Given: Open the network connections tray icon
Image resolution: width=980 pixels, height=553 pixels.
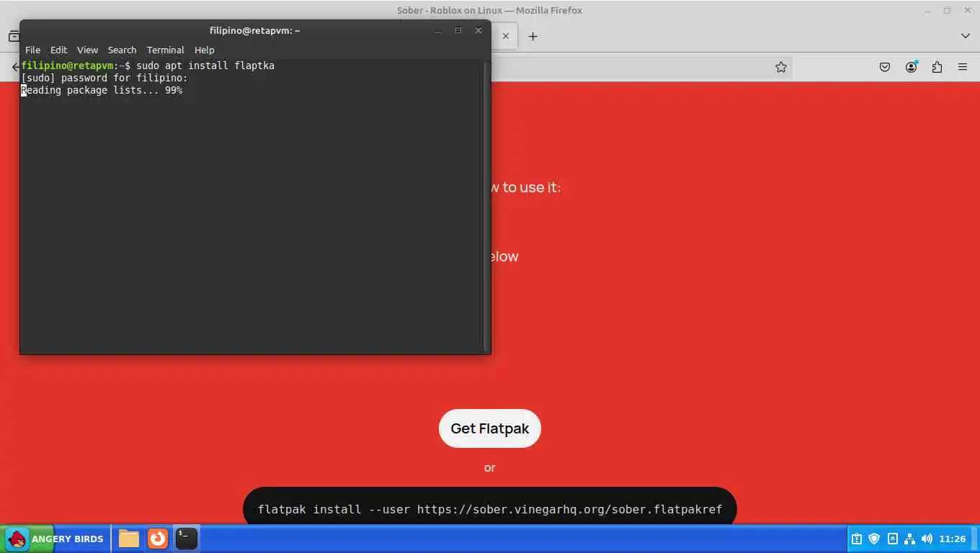Looking at the screenshot, I should pyautogui.click(x=909, y=539).
